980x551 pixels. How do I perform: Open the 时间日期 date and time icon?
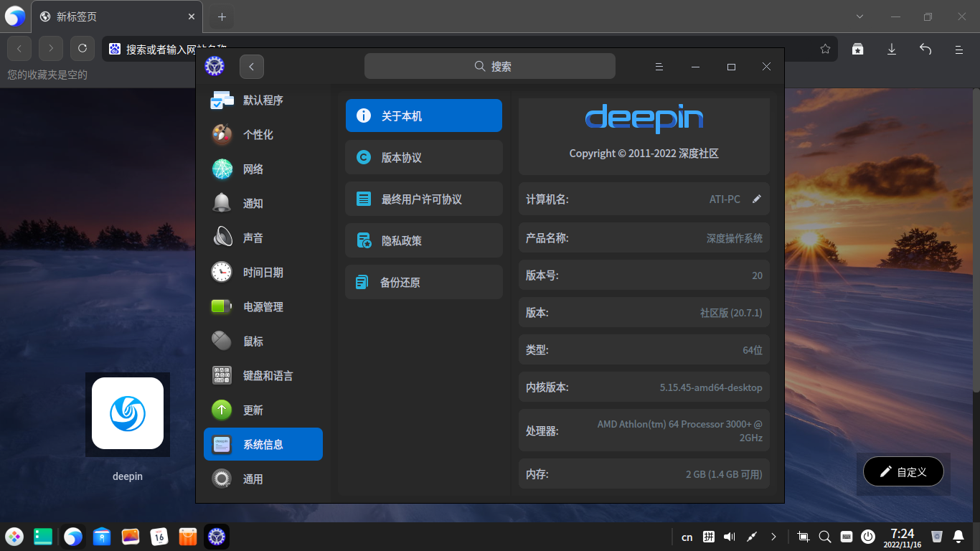222,272
